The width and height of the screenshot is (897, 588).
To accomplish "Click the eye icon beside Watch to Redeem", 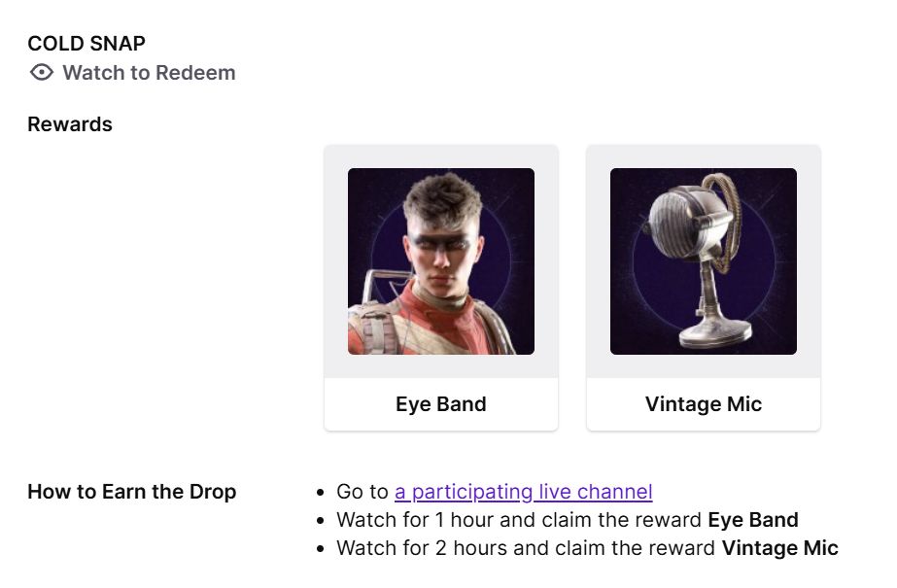I will click(41, 73).
